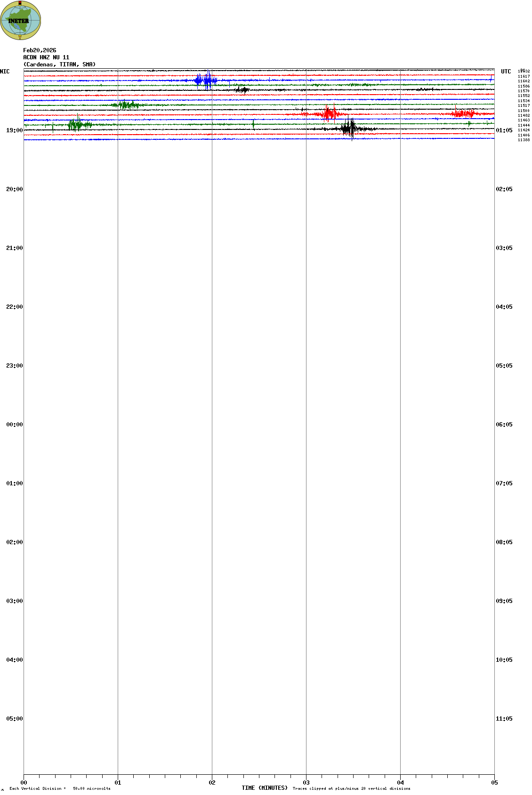Click the 05:00 local time label

tap(14, 719)
